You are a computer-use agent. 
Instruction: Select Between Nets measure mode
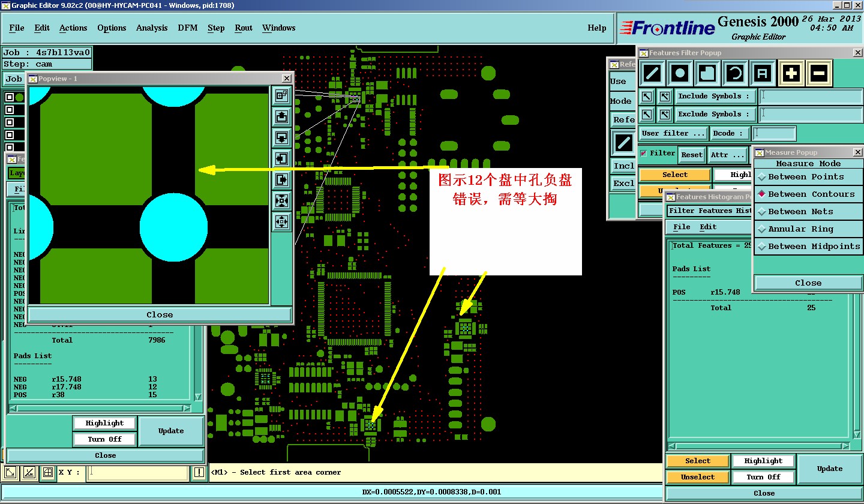[x=808, y=212]
